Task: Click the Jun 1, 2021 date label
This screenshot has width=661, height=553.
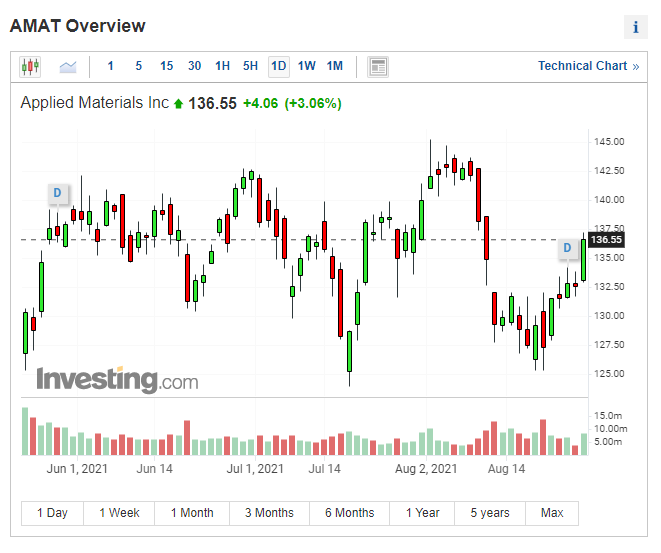Action: coord(77,469)
